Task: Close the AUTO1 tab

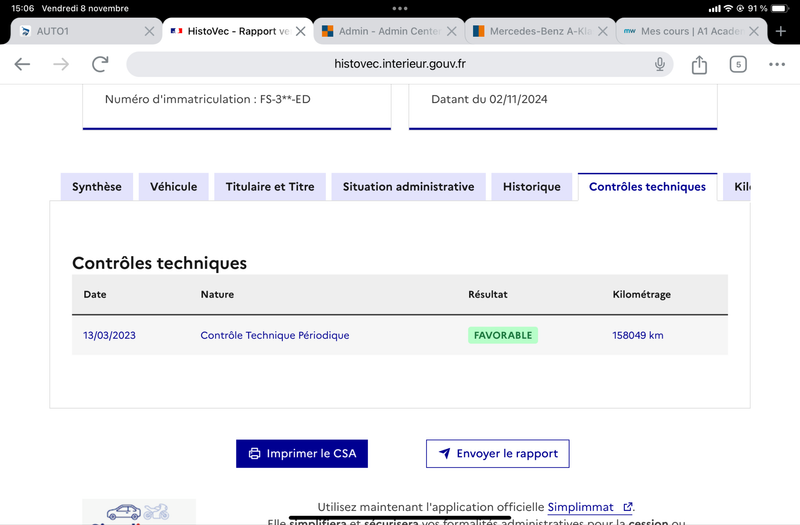Action: click(x=149, y=31)
